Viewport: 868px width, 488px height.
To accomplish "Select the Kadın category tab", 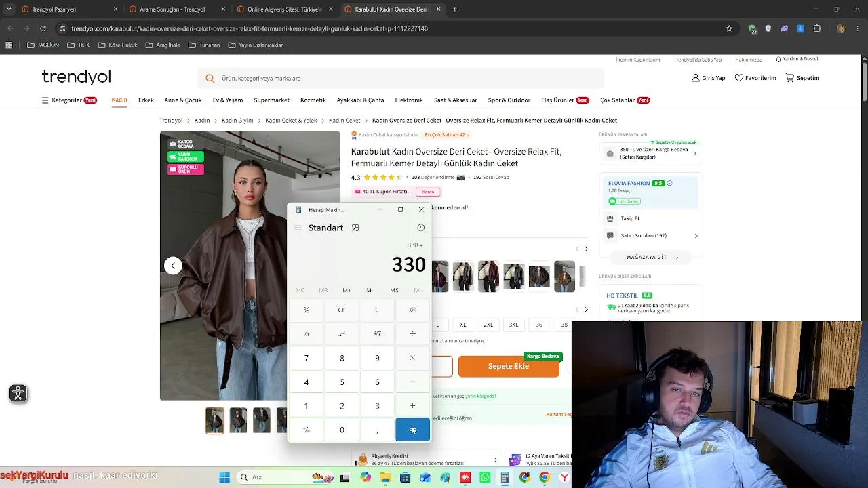I will point(119,100).
